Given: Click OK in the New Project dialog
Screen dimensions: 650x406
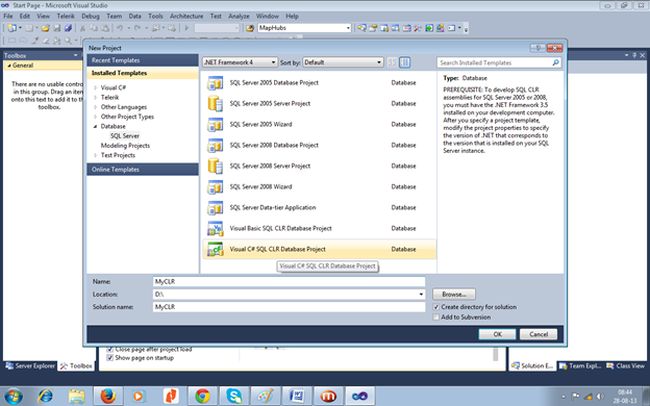Looking at the screenshot, I should click(x=497, y=334).
